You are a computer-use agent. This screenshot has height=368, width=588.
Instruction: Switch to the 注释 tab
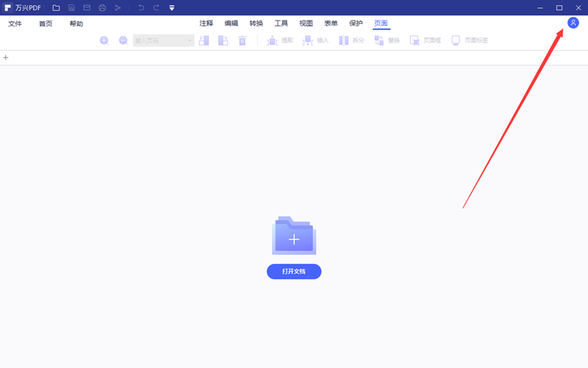click(x=206, y=24)
